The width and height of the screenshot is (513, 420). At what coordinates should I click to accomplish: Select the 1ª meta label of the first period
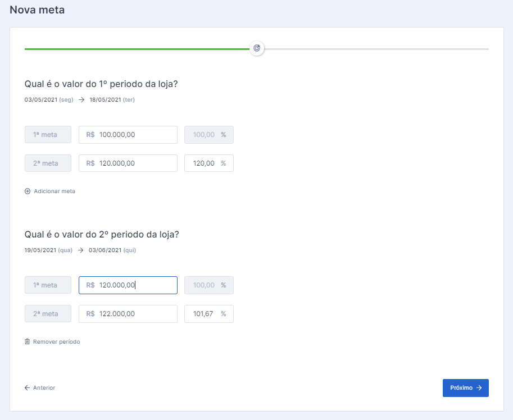point(47,134)
